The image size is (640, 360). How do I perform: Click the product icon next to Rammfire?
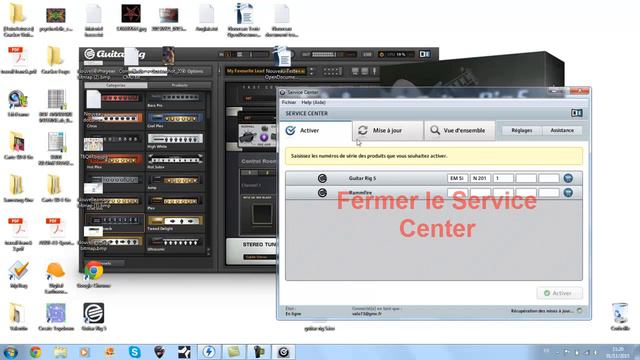tap(322, 193)
